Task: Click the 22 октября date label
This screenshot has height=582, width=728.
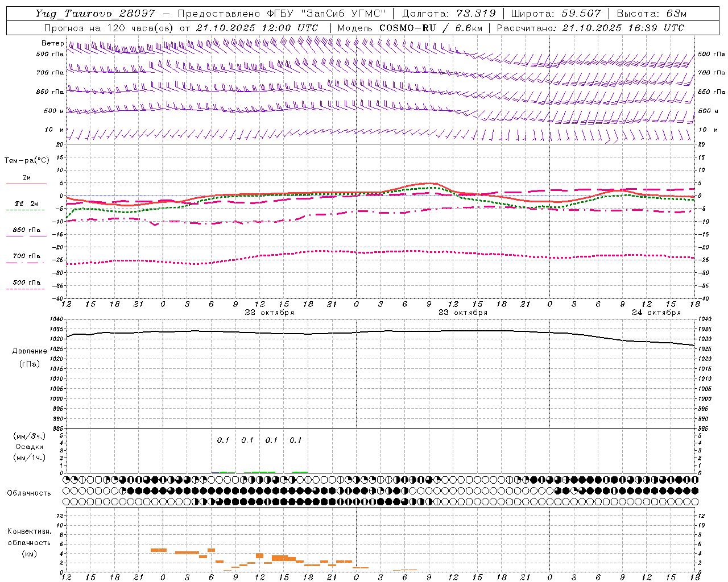Action: point(270,313)
